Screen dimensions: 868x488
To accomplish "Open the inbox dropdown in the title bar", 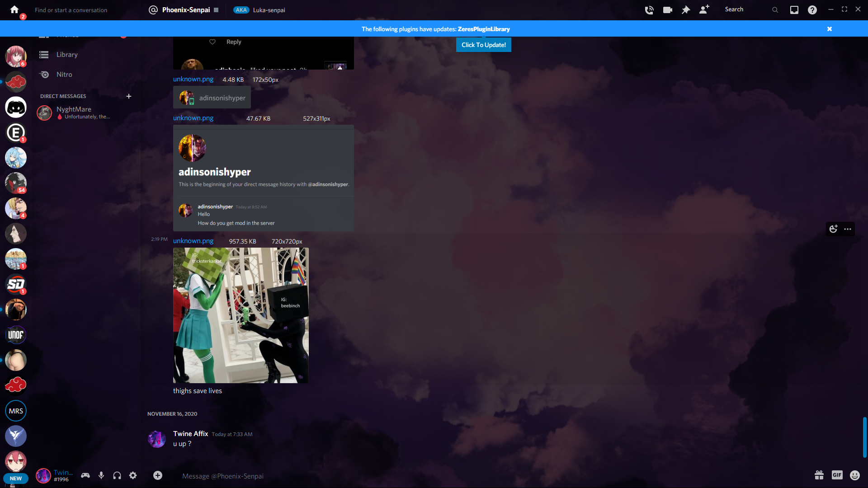I will click(x=794, y=9).
